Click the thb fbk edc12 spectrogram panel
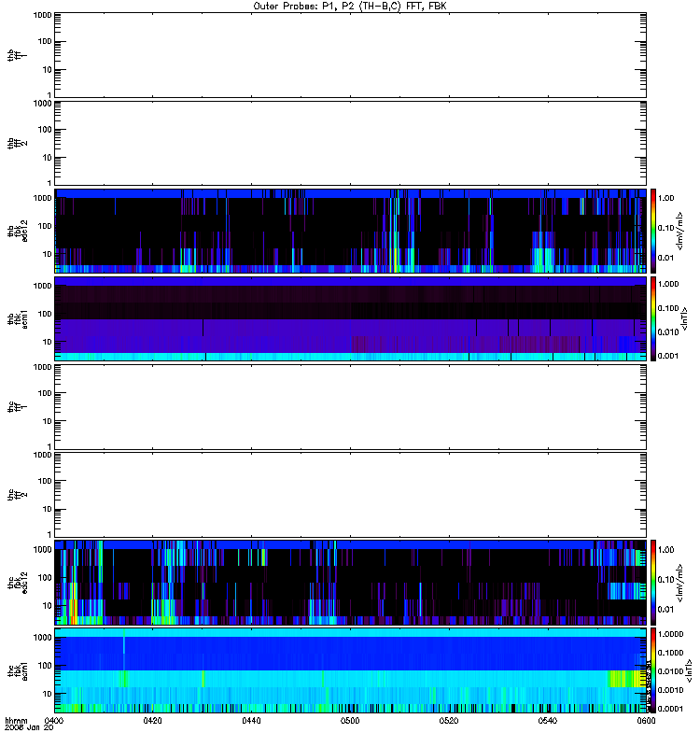 click(x=351, y=231)
